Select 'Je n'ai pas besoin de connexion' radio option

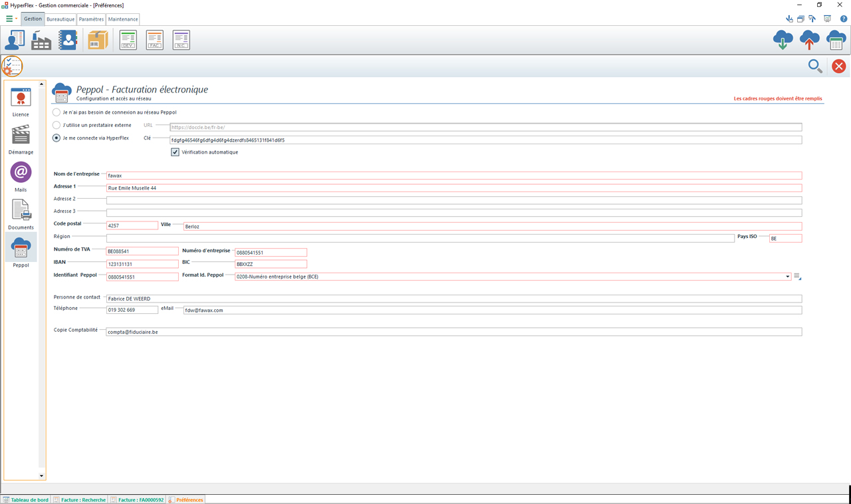click(57, 112)
